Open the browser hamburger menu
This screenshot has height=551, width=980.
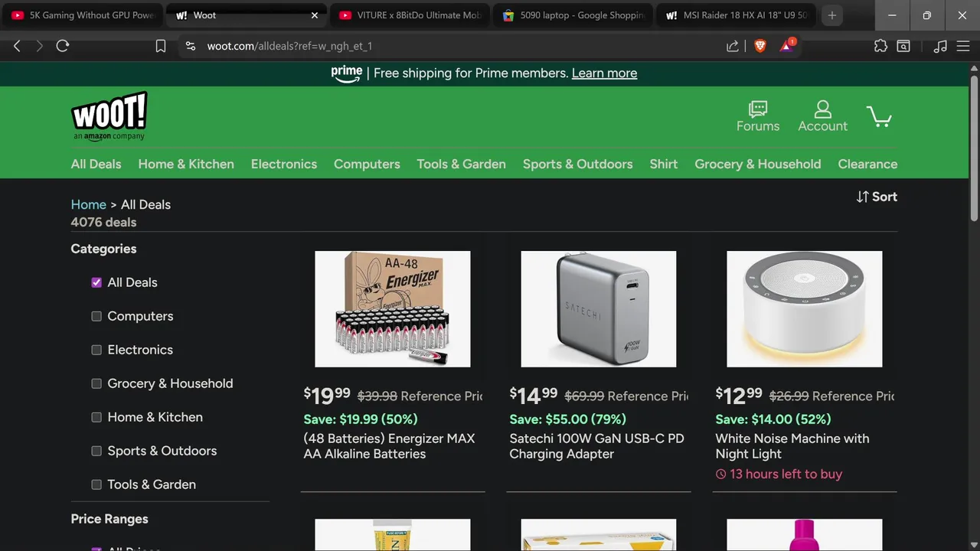[x=963, y=46]
